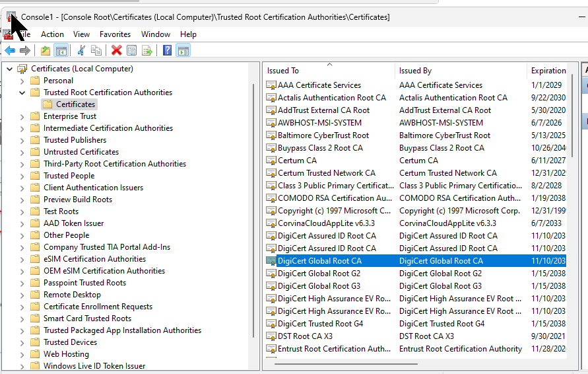Click the Forward arrow toolbar icon

[25, 50]
